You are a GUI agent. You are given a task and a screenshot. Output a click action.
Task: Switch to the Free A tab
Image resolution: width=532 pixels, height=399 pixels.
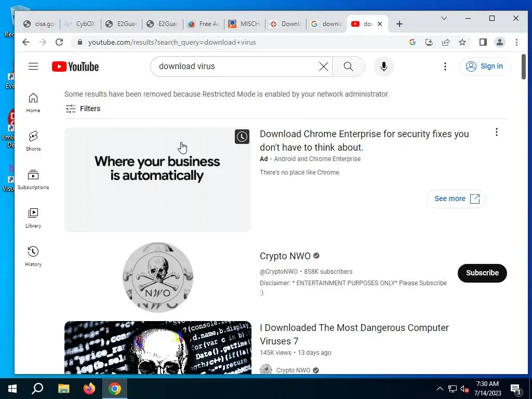coord(204,24)
